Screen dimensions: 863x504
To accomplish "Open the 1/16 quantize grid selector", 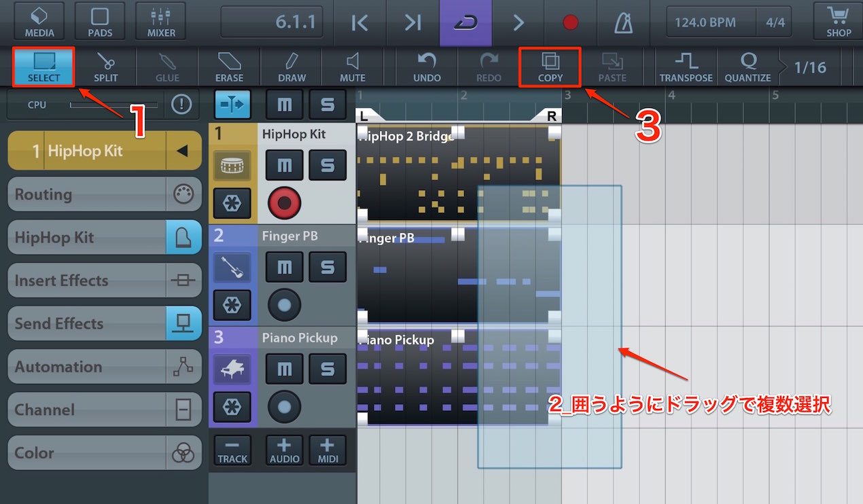I will click(x=809, y=67).
